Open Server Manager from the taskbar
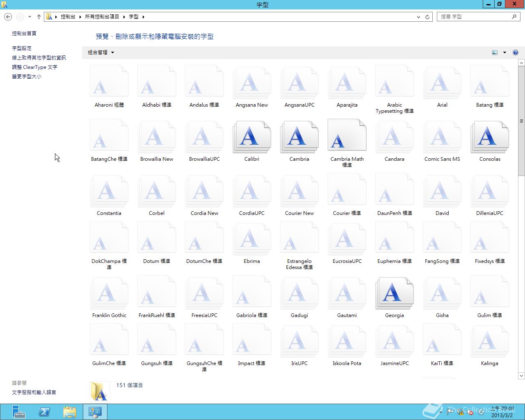The image size is (525, 420). 18,412
